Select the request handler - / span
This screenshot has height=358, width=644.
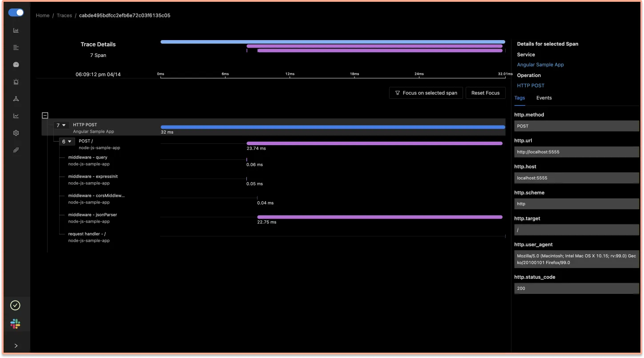pos(89,237)
